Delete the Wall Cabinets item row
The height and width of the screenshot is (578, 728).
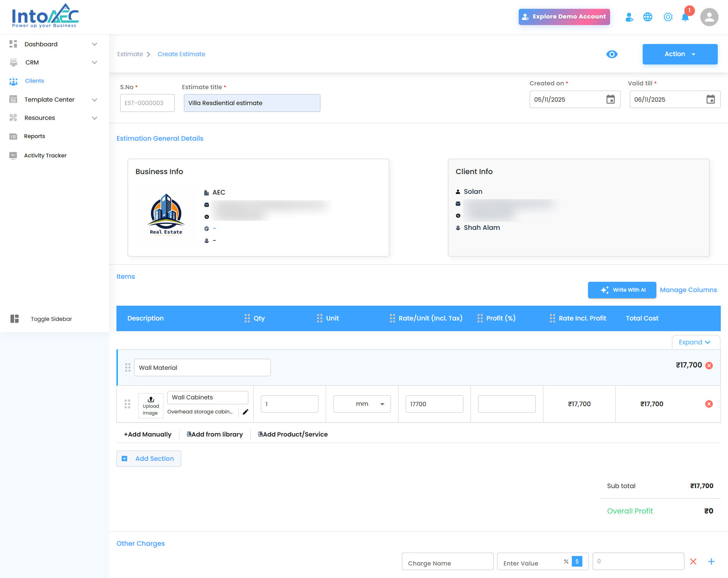coord(709,404)
